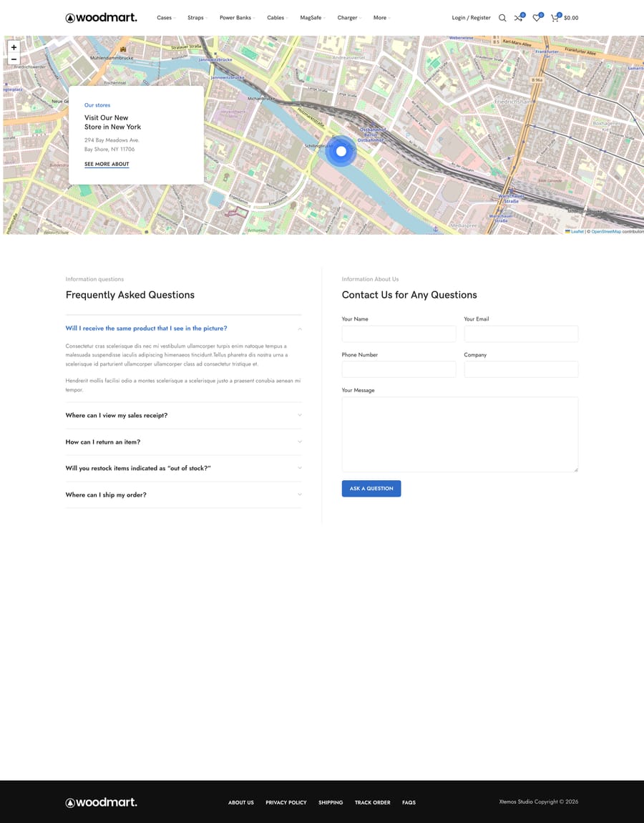This screenshot has height=823, width=644.
Task: Open ABOUT US in the footer
Action: [x=241, y=802]
